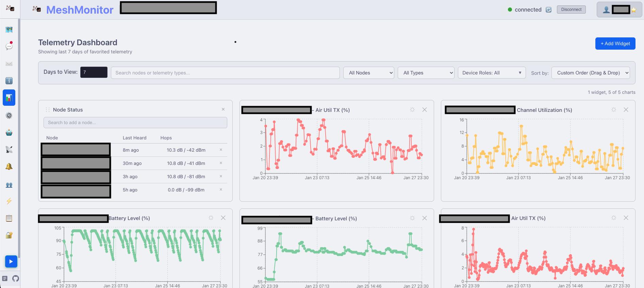Click the Search nodes or telemetry types field
The image size is (644, 288).
coord(225,73)
